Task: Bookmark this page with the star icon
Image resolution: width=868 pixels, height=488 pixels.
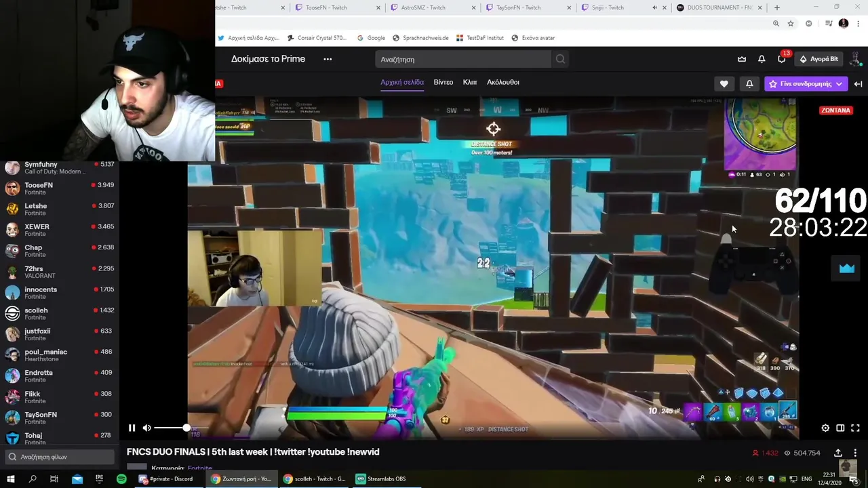Action: 791,24
